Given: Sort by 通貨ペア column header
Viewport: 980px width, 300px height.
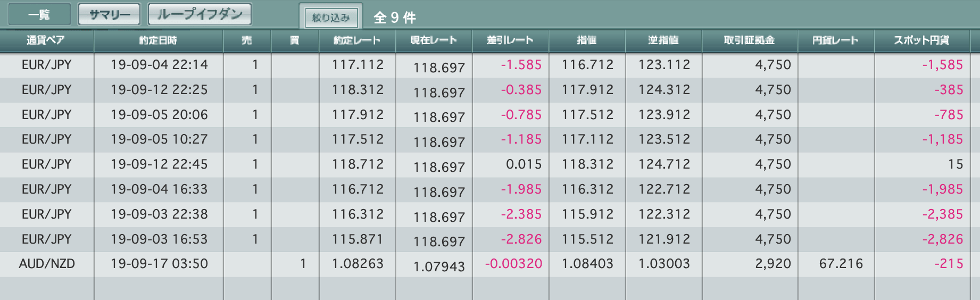Looking at the screenshot, I should click(47, 40).
